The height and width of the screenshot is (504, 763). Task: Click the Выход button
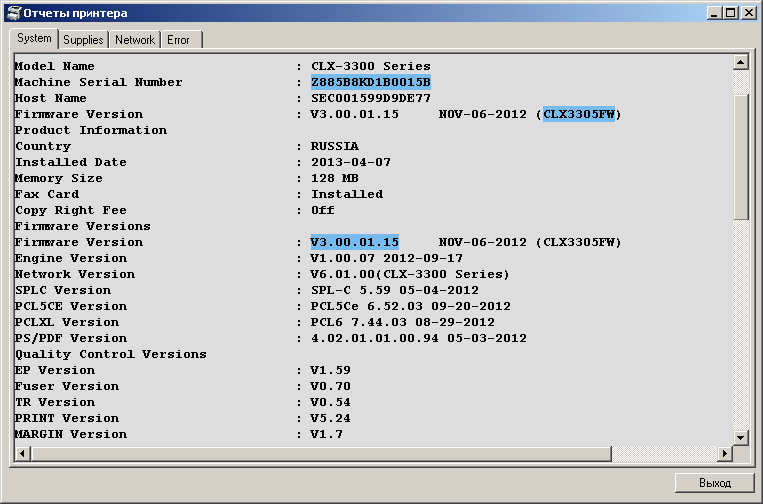[x=715, y=483]
